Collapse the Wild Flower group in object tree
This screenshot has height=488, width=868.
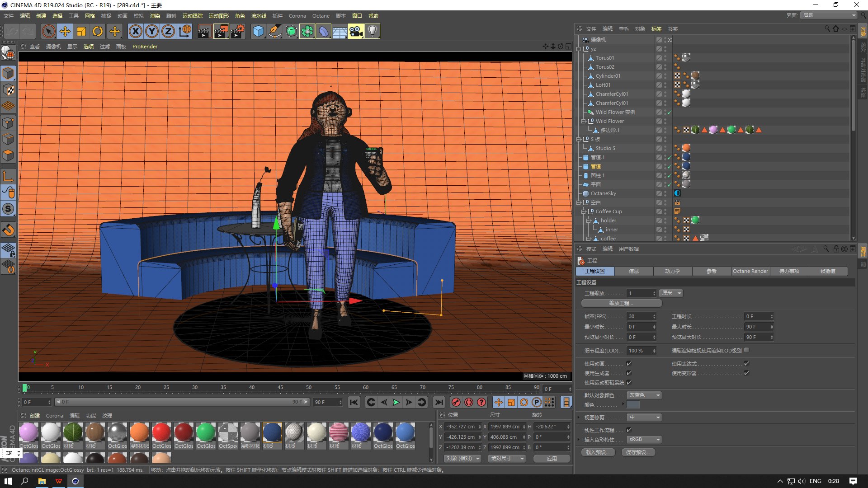click(x=583, y=121)
